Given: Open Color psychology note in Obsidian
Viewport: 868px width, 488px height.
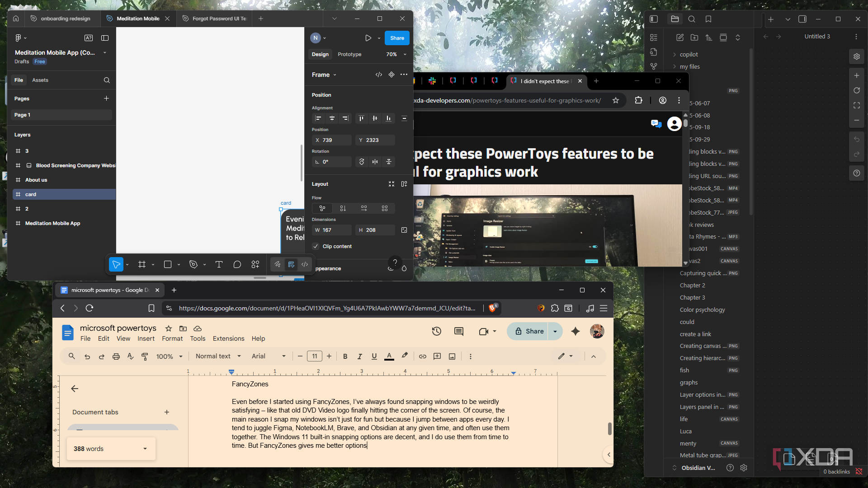Looking at the screenshot, I should tap(702, 310).
